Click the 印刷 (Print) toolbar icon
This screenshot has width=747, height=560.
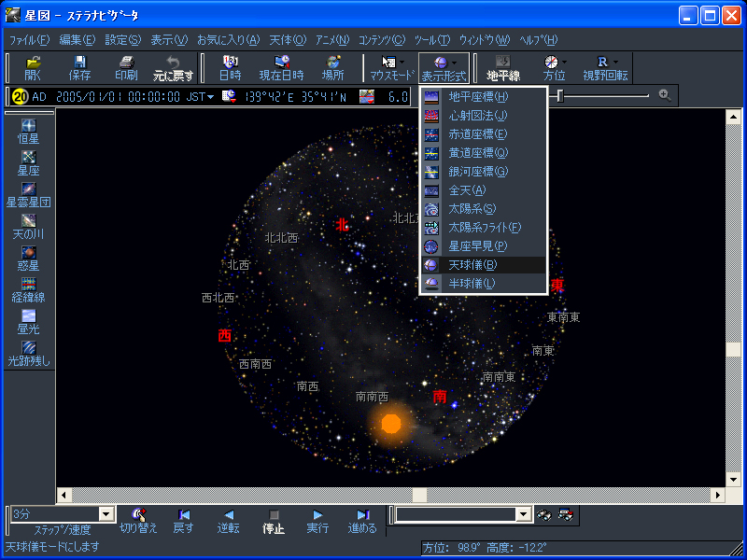pos(126,67)
